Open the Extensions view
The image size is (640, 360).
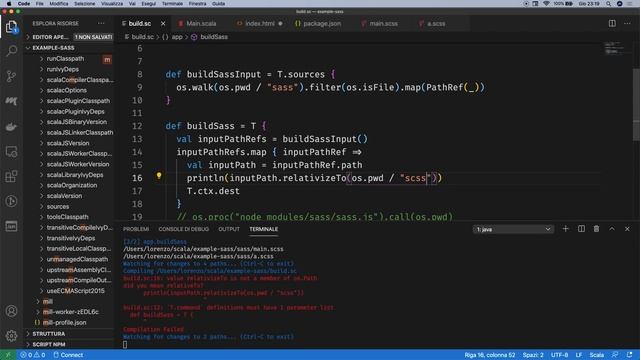tap(11, 176)
